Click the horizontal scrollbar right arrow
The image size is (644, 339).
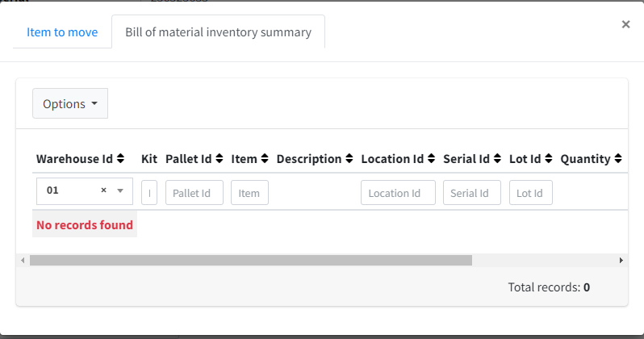coord(621,261)
